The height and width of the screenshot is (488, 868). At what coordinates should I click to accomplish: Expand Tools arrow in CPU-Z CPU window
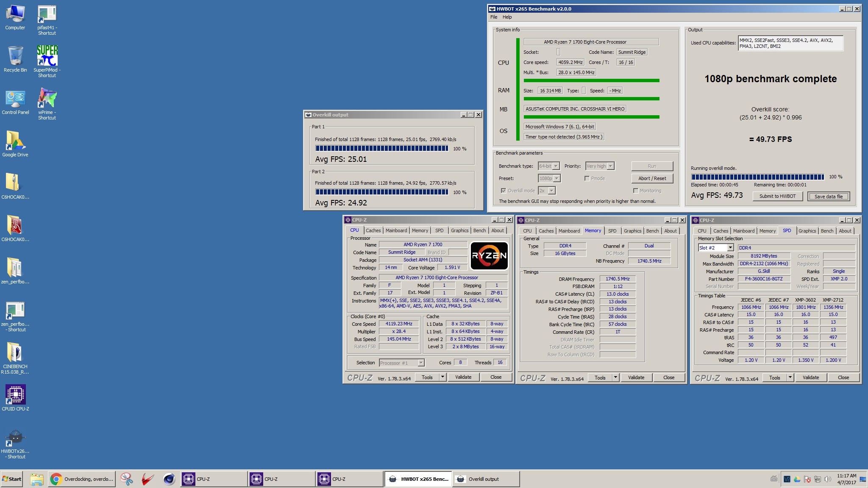pos(442,377)
